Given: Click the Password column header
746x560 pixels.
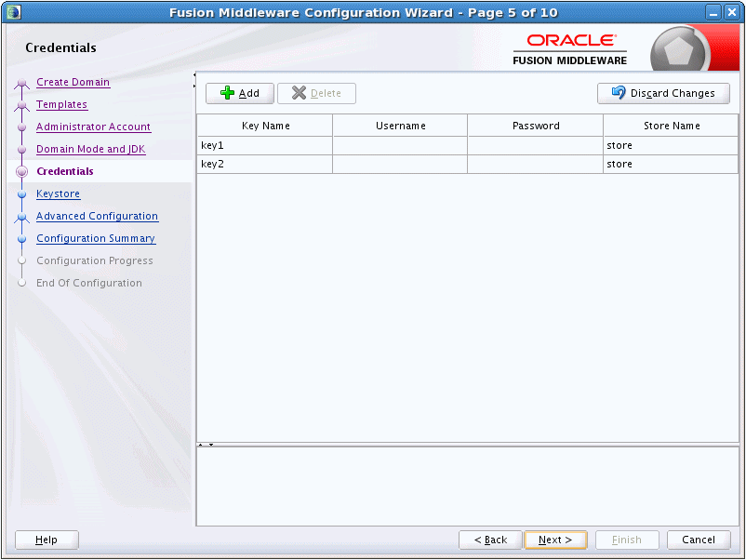Looking at the screenshot, I should [x=536, y=126].
